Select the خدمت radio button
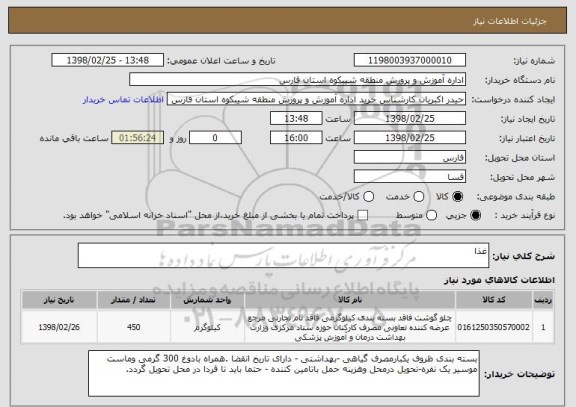This screenshot has width=576, height=407. click(x=418, y=197)
